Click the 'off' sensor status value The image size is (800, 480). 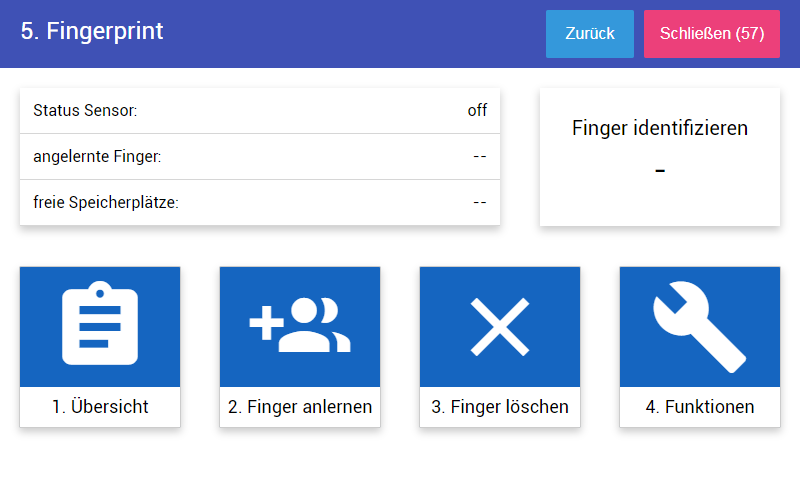[477, 110]
